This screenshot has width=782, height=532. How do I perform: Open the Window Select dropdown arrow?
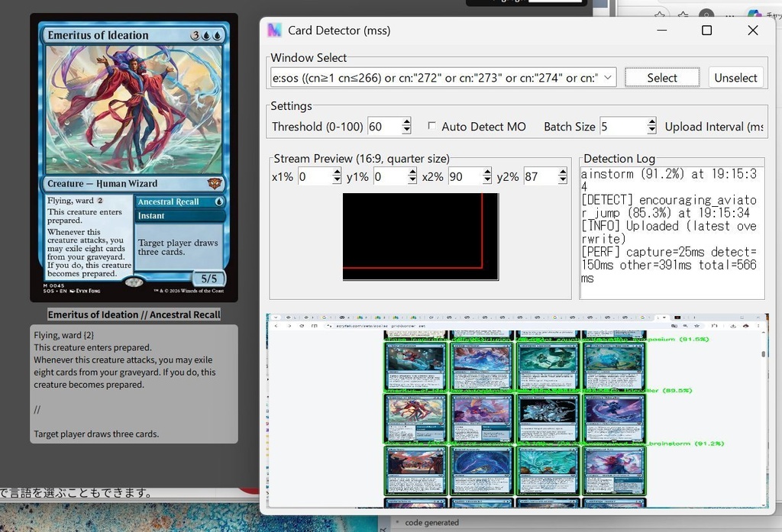click(x=607, y=78)
